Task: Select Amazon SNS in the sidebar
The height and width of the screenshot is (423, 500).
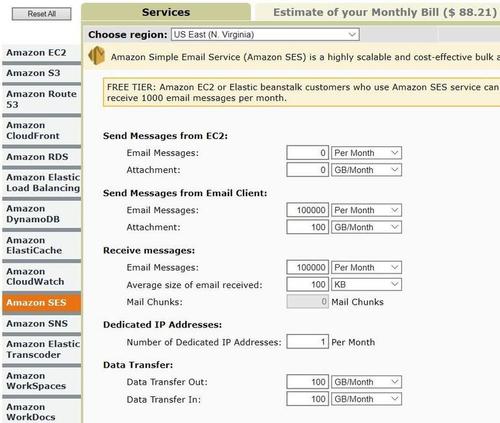Action: tap(41, 324)
